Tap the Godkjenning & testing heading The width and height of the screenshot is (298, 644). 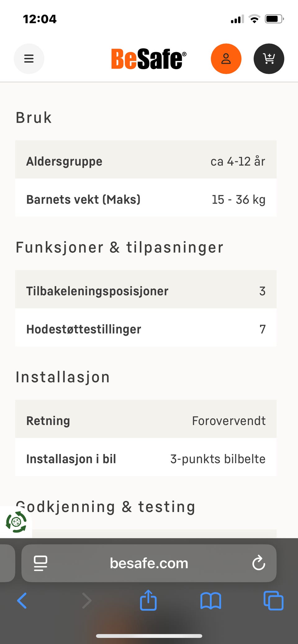(106, 507)
